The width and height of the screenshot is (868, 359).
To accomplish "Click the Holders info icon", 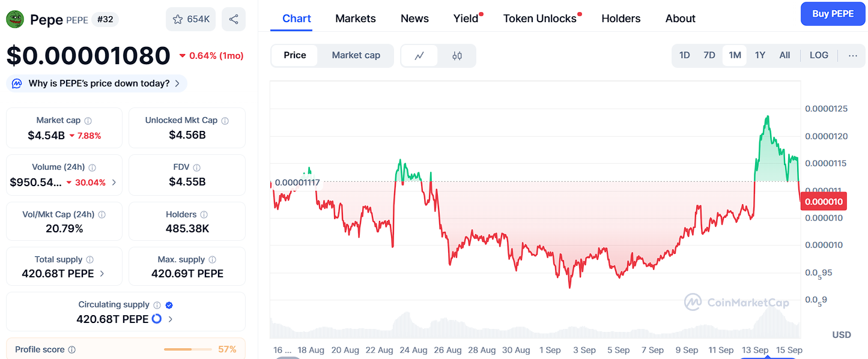I will tap(204, 215).
